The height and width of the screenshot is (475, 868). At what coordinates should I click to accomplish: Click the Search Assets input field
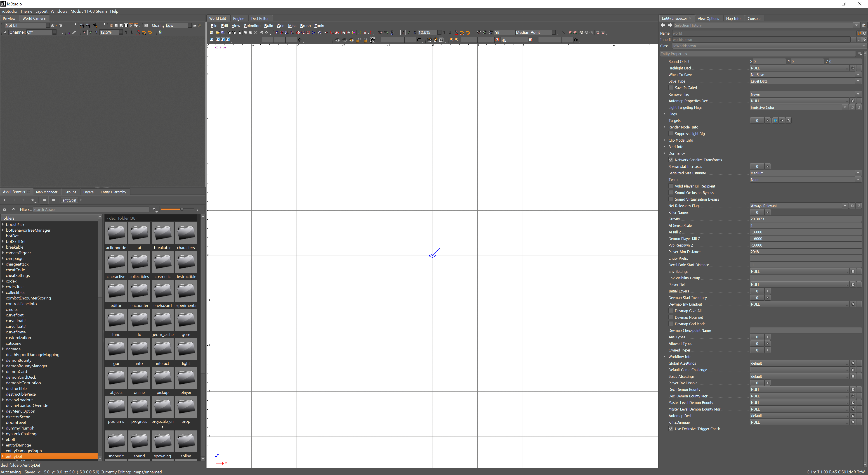(x=91, y=210)
